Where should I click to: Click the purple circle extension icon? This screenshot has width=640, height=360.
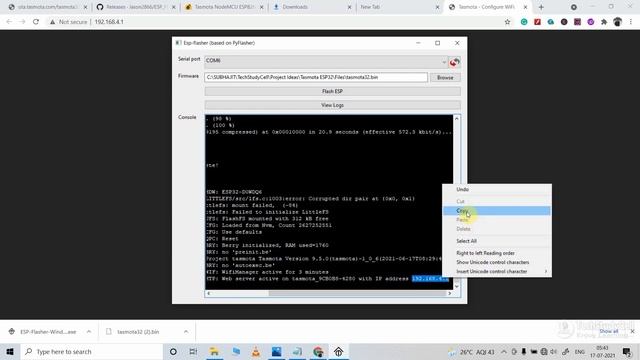click(x=591, y=22)
